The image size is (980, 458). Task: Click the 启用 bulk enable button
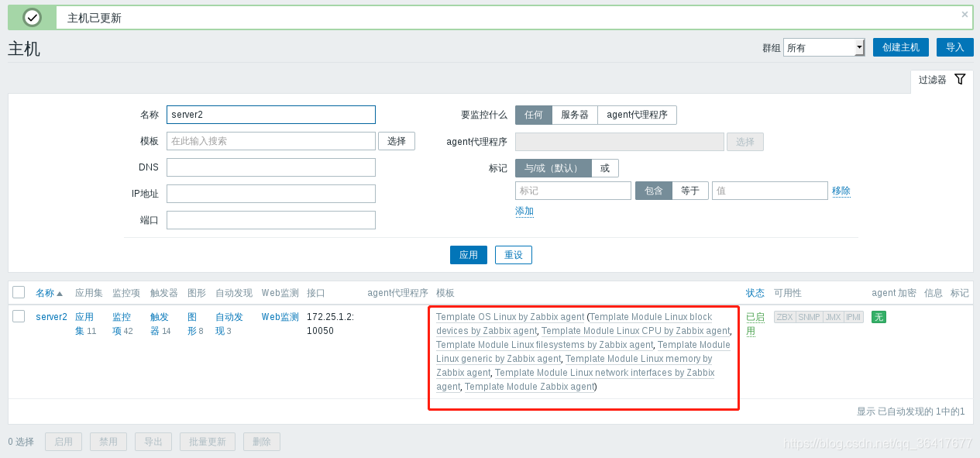click(x=64, y=442)
